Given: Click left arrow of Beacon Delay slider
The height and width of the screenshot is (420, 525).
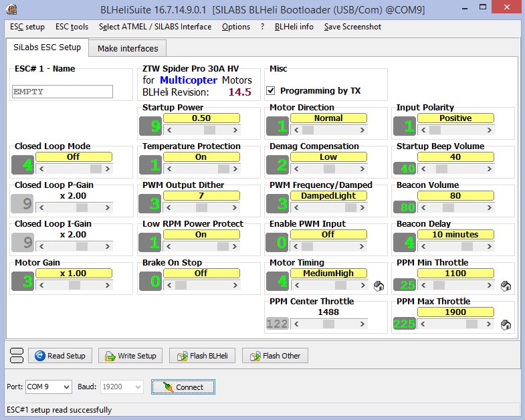Looking at the screenshot, I should click(423, 247).
